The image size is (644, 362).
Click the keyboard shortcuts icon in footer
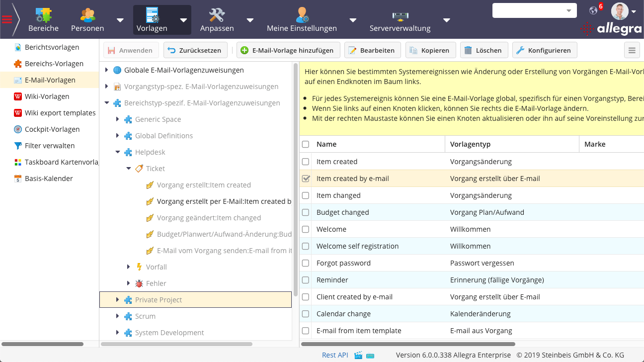[x=370, y=355]
